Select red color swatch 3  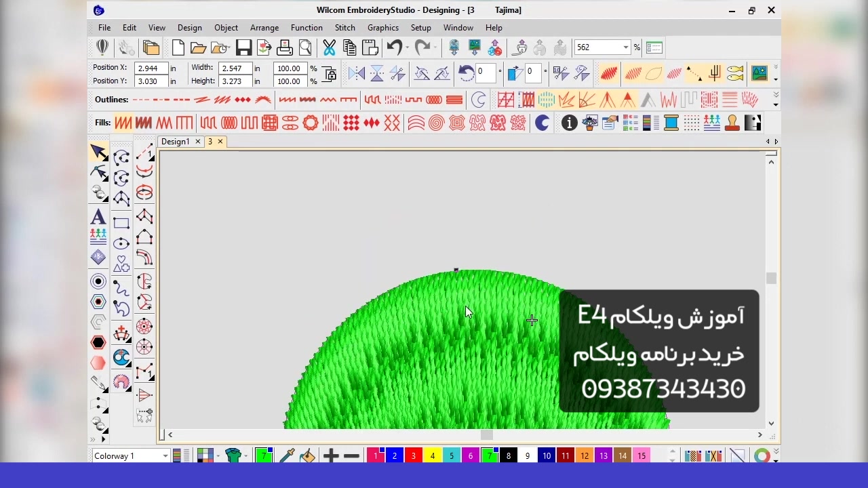coord(413,456)
